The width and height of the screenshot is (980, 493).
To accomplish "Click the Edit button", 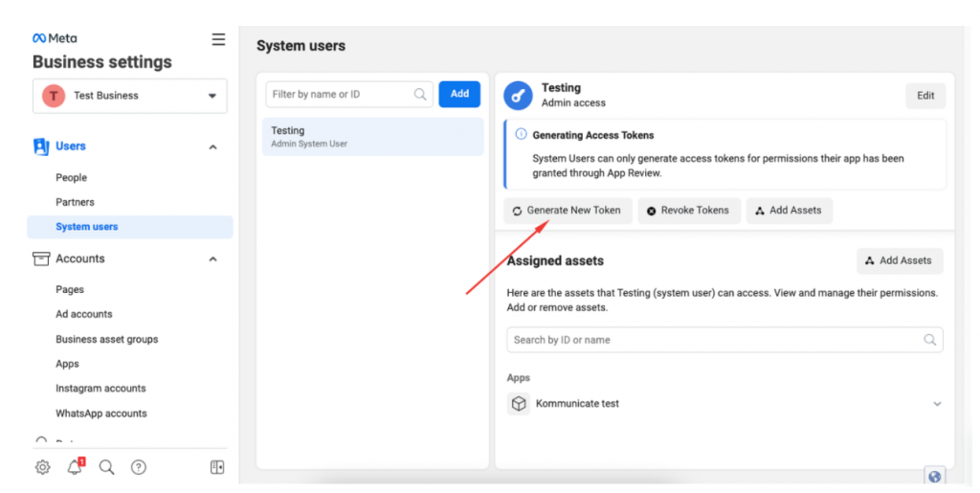I will coord(925,96).
